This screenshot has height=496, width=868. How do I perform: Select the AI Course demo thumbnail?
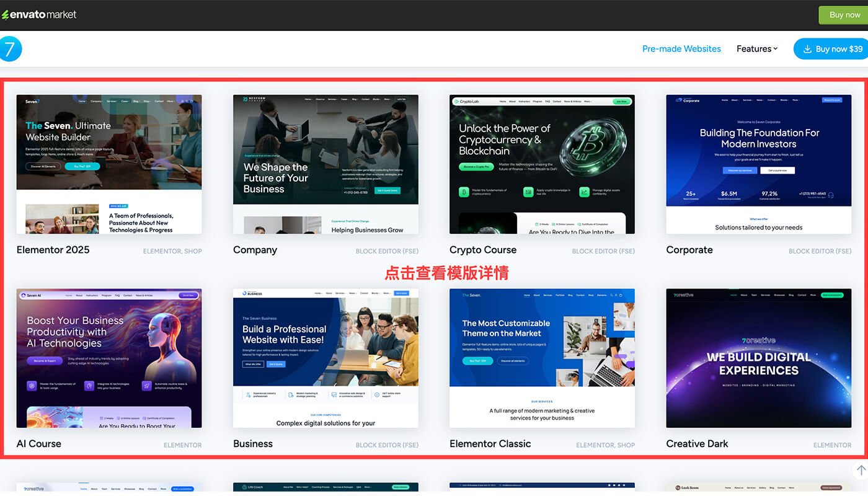click(x=109, y=358)
